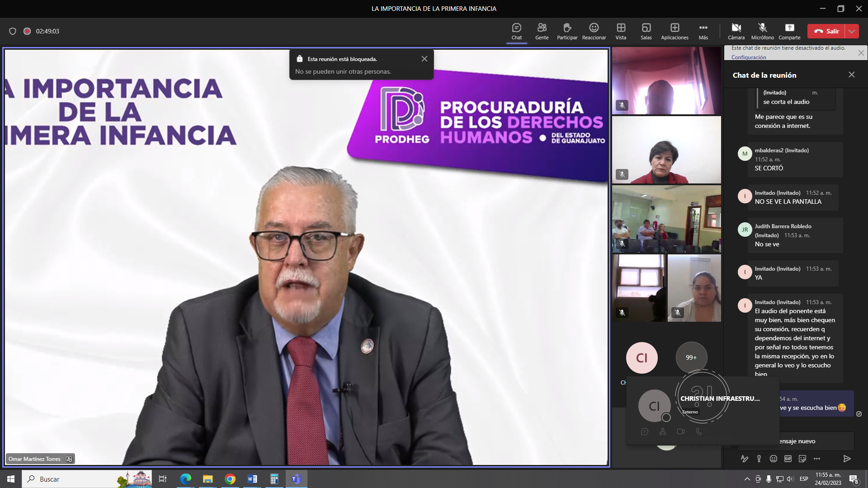Unmute the Micrófono
Screen dimensions: 868x488
tap(762, 31)
